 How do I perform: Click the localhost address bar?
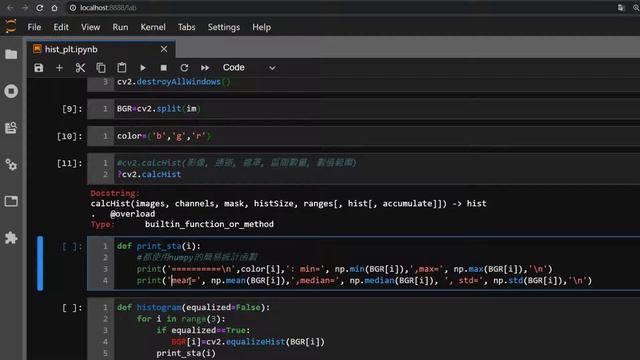[108, 8]
